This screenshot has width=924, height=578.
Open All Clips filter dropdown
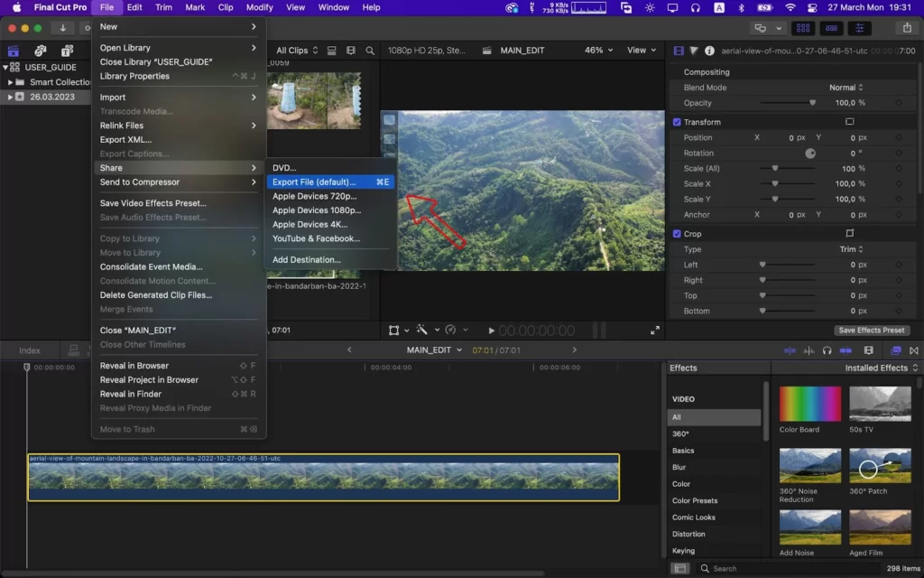[x=297, y=51]
